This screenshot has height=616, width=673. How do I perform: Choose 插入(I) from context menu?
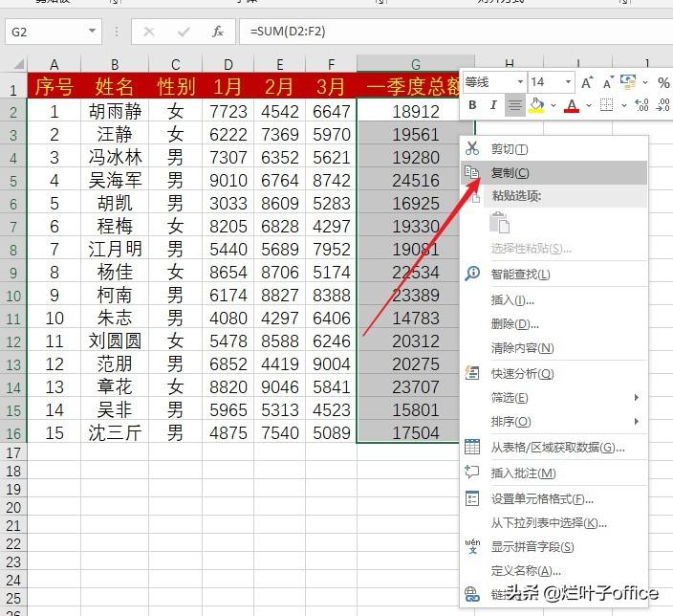554,299
